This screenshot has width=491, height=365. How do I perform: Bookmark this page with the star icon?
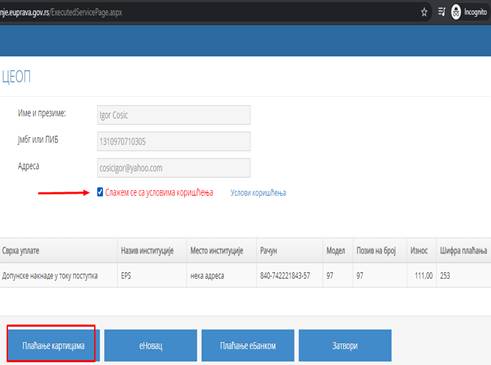[x=424, y=12]
